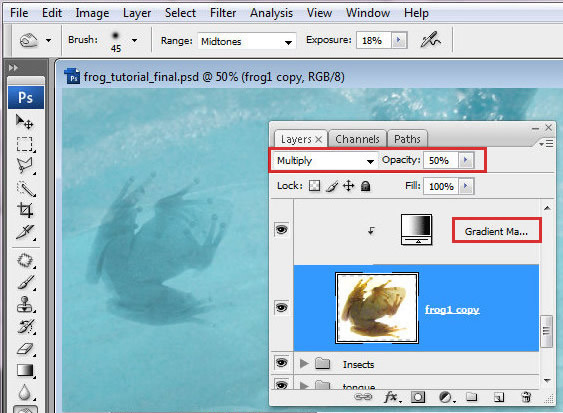Open the Image menu
Viewport: 563px width, 413px height.
(x=92, y=13)
